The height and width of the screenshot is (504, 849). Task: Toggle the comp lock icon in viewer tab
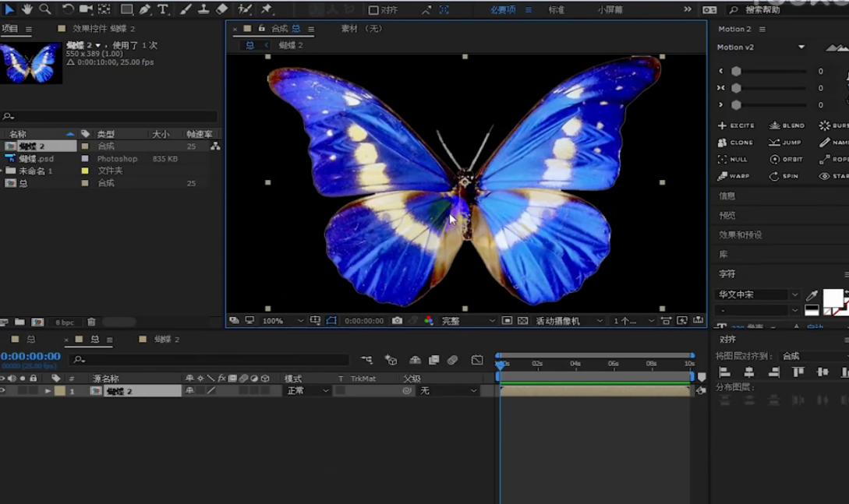[x=261, y=29]
